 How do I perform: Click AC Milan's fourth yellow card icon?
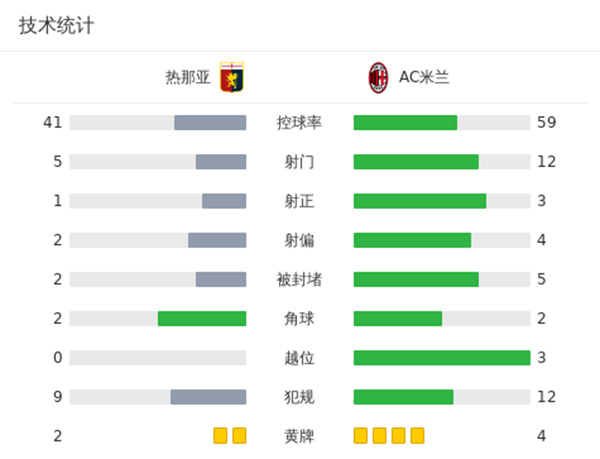[417, 435]
